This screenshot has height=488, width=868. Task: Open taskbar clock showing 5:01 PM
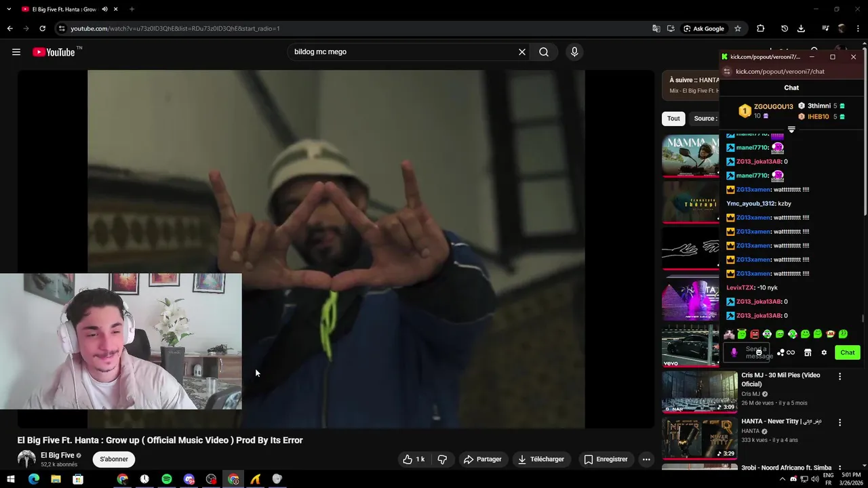(850, 479)
